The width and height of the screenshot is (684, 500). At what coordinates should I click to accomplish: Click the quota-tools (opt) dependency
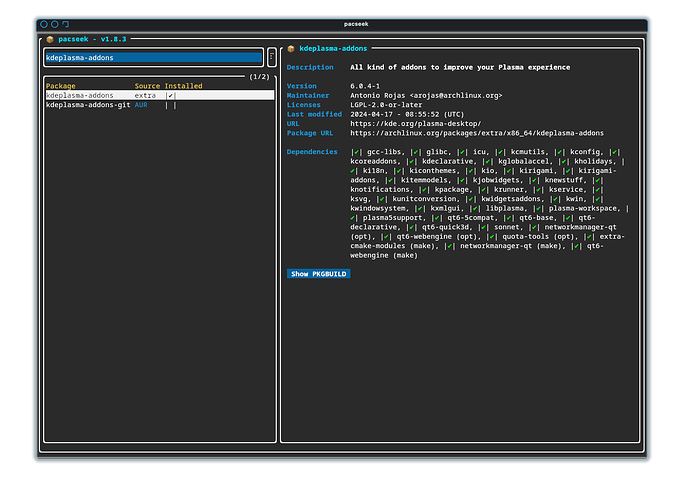pyautogui.click(x=537, y=237)
